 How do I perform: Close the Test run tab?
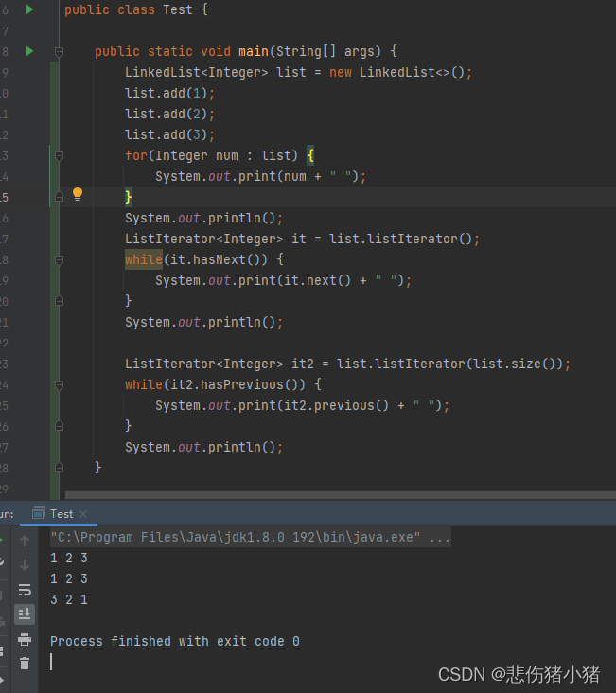coord(83,514)
